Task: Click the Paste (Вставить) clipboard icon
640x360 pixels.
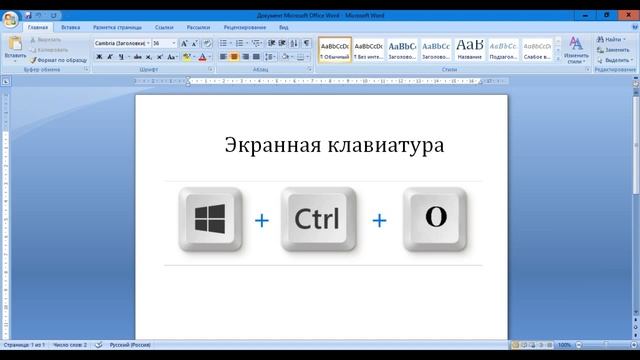Action: point(15,44)
